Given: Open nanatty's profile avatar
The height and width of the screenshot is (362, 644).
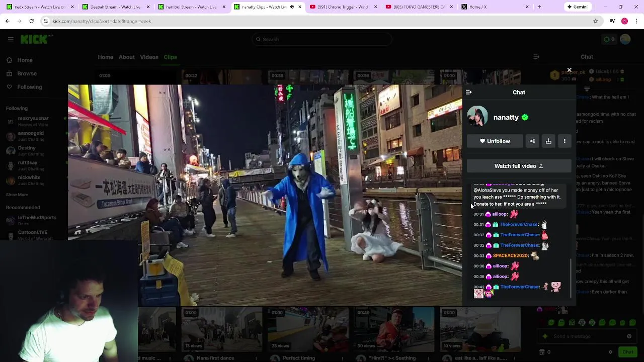Looking at the screenshot, I should click(477, 117).
